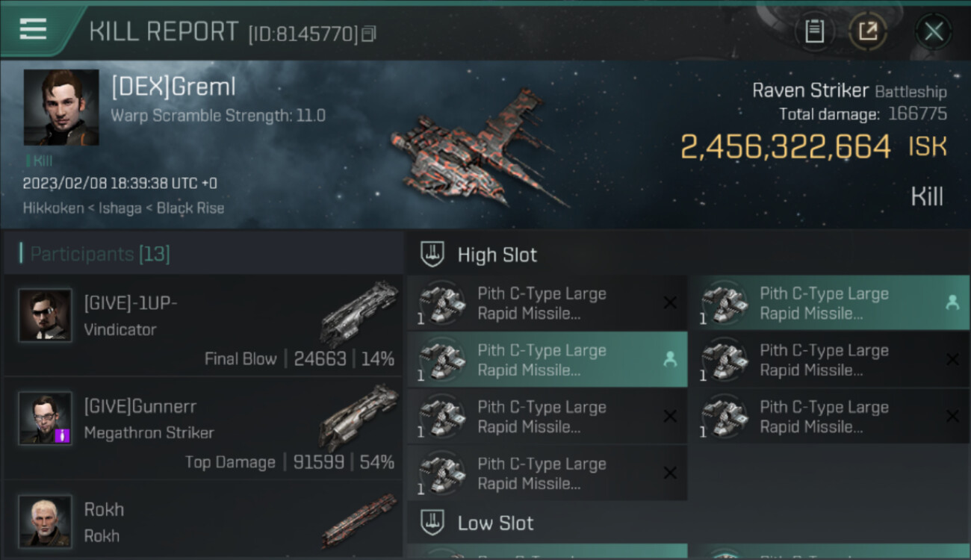Open [GIVE]-1UP- pilot portrait
This screenshot has width=971, height=560.
click(46, 316)
